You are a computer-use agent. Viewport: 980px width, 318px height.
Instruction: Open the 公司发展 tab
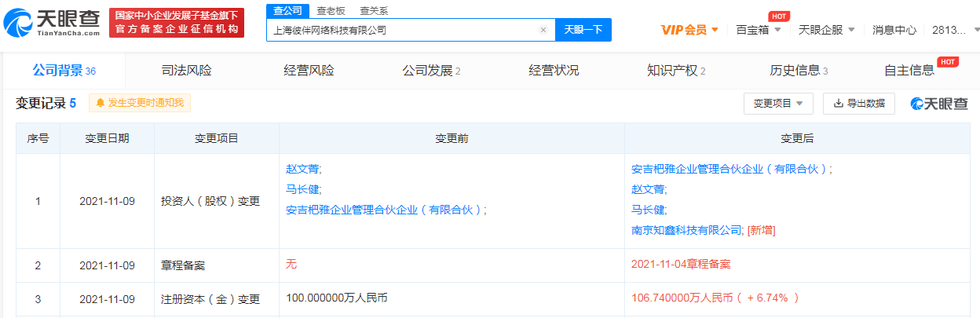[x=431, y=71]
